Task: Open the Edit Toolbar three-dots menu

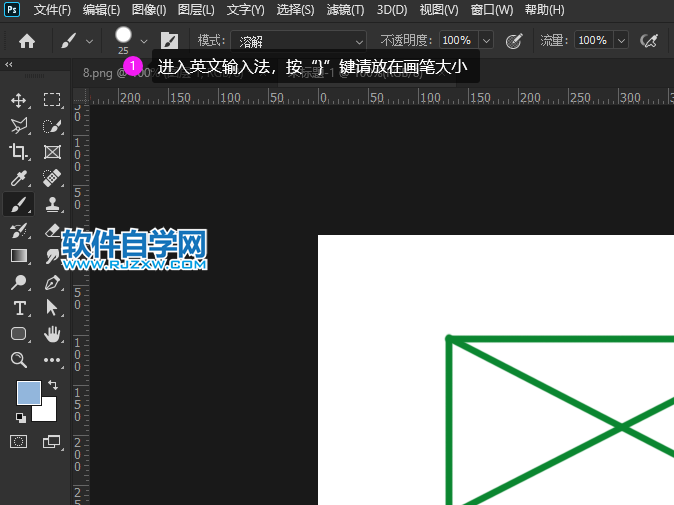Action: tap(52, 360)
